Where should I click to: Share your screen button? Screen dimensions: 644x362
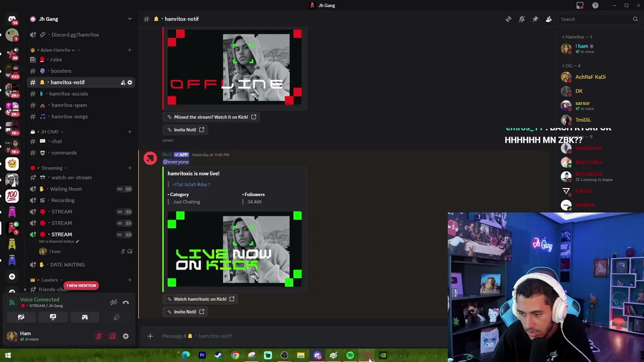(53, 317)
